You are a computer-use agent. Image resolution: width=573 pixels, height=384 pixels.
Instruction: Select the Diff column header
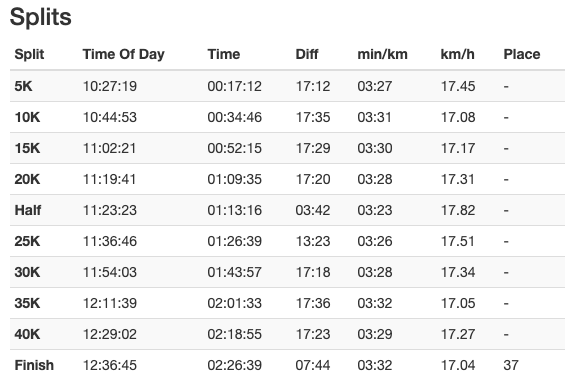307,54
